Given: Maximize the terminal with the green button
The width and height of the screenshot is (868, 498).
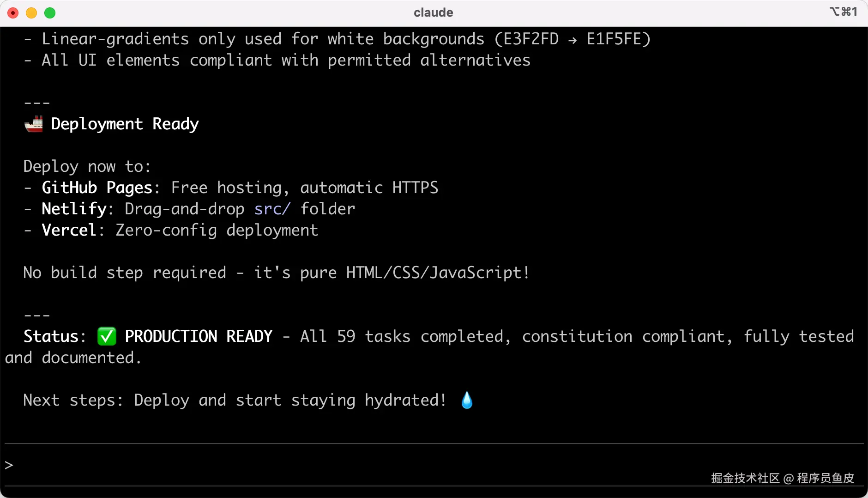Looking at the screenshot, I should [50, 13].
